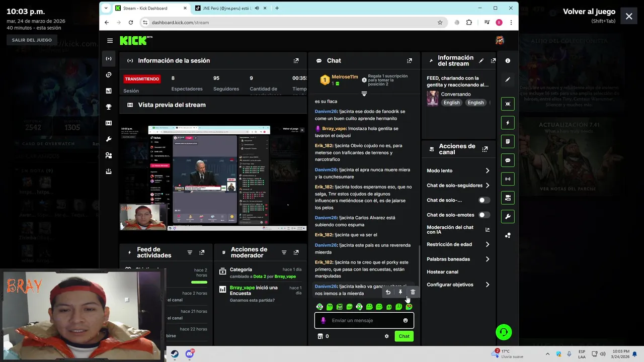Image resolution: width=644 pixels, height=362 pixels.
Task: Open the trophy icon in the left sidebar
Action: click(x=109, y=107)
